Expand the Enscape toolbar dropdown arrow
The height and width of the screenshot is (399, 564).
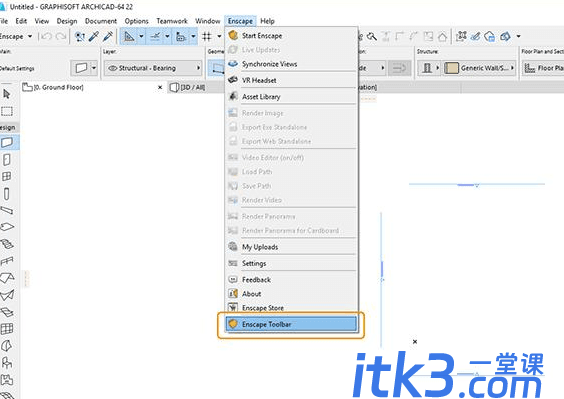point(30,36)
